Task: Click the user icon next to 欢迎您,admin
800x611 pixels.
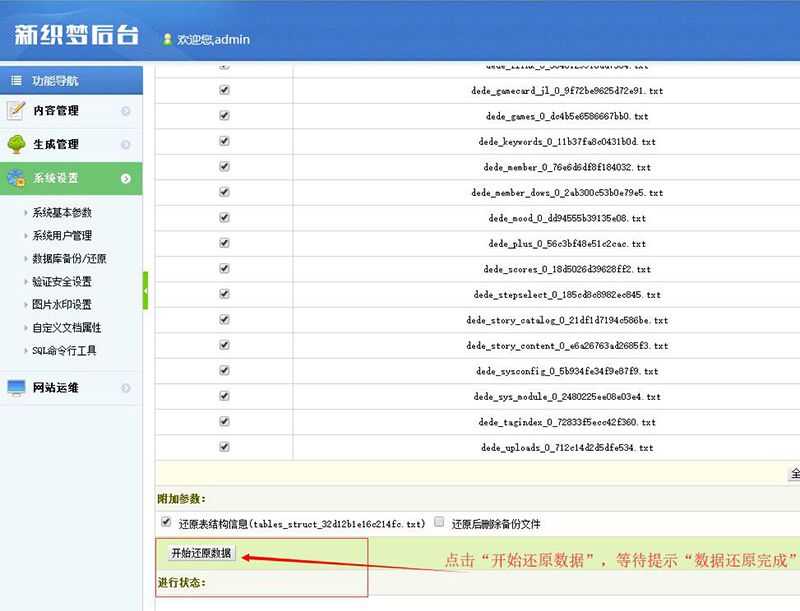Action: tap(167, 39)
